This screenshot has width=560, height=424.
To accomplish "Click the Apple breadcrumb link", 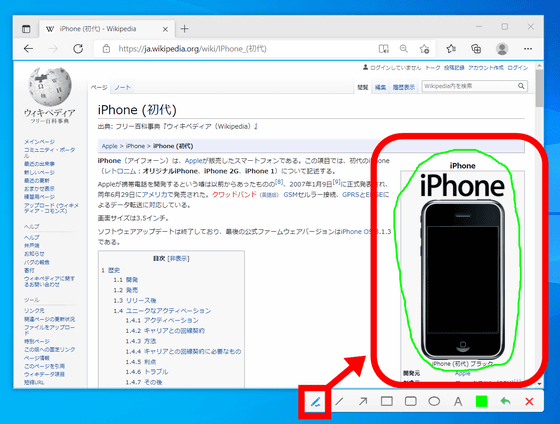I will pos(109,146).
